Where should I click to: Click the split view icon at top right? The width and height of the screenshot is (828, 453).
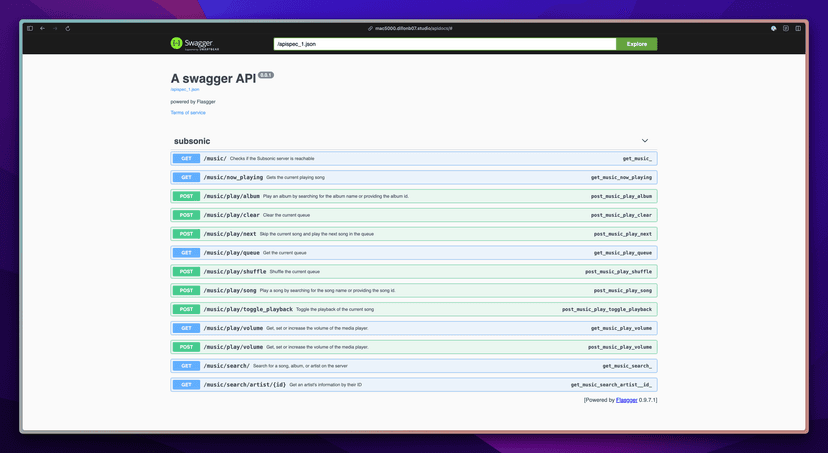[798, 28]
